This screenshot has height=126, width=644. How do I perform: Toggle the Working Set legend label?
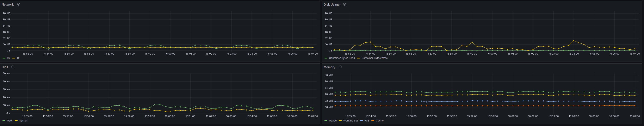pyautogui.click(x=350, y=120)
